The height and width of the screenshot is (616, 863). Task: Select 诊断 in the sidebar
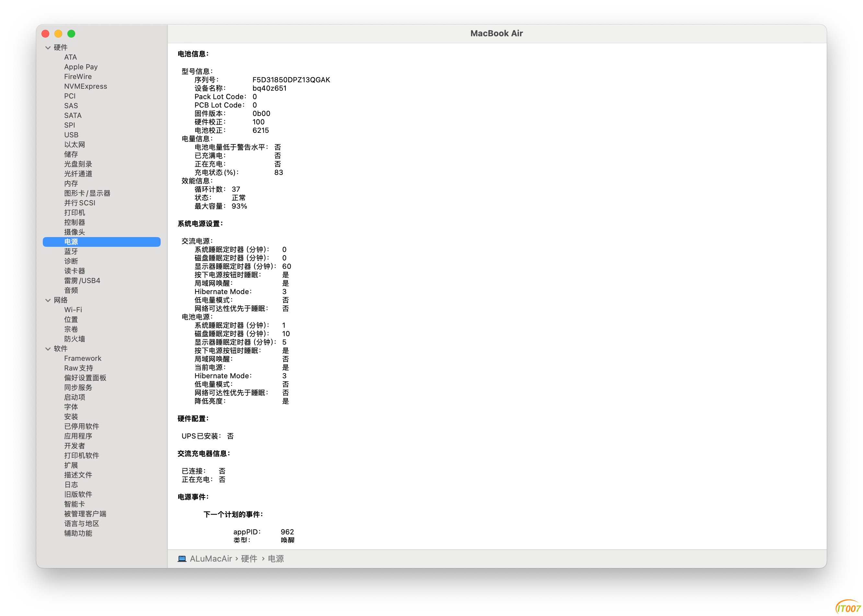71,261
